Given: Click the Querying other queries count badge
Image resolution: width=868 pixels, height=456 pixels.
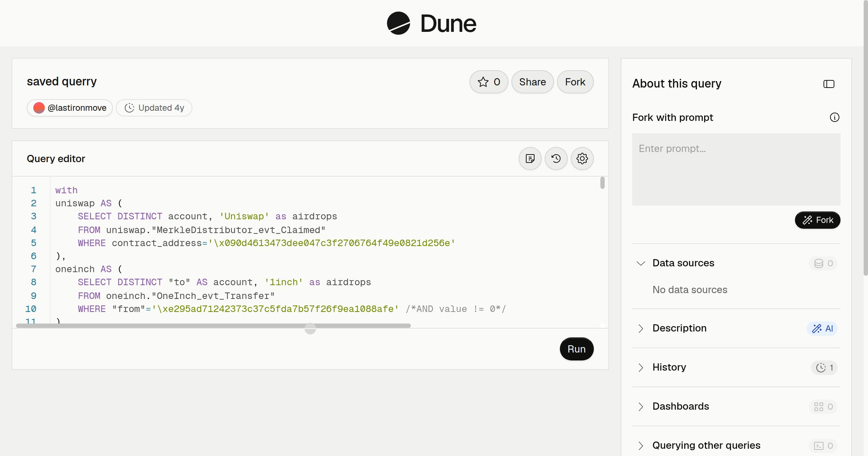Looking at the screenshot, I should click(x=823, y=446).
